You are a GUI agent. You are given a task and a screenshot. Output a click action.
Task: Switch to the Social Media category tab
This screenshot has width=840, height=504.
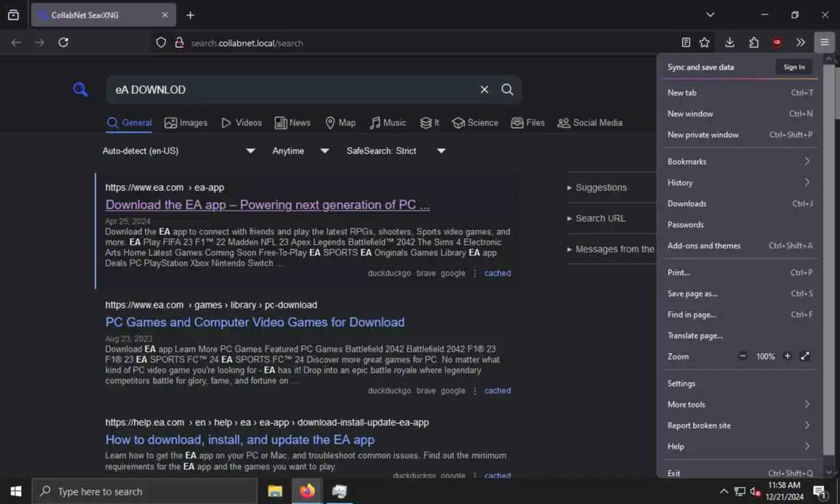590,123
